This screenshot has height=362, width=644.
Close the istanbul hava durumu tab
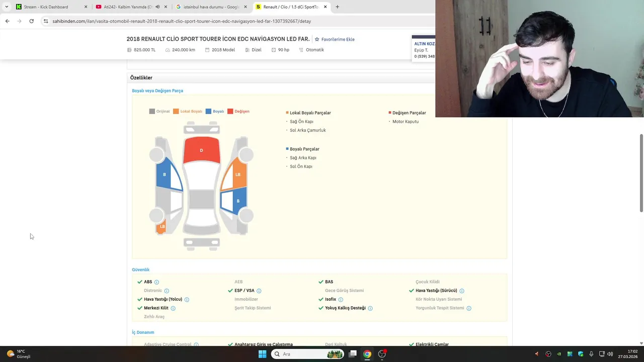point(246,7)
